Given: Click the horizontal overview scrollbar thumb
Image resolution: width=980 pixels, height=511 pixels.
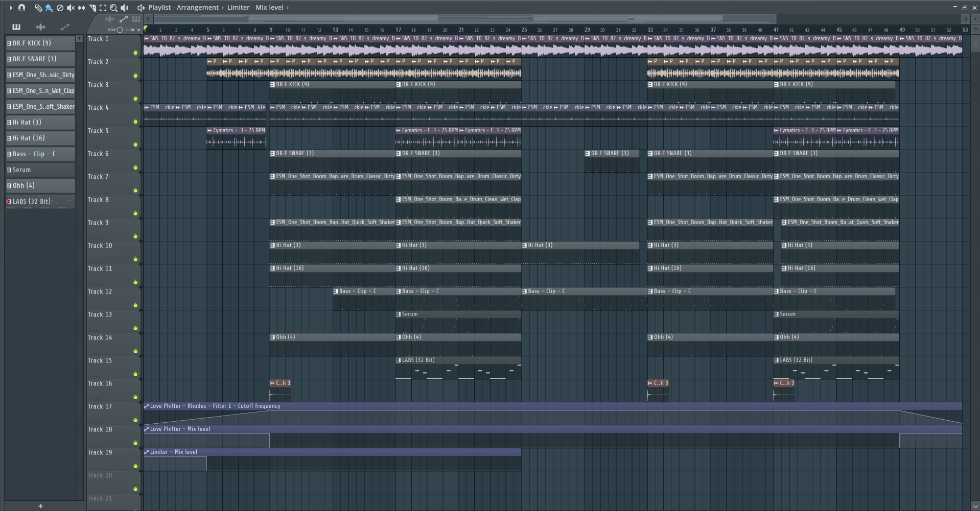Looking at the screenshot, I should click(x=465, y=19).
